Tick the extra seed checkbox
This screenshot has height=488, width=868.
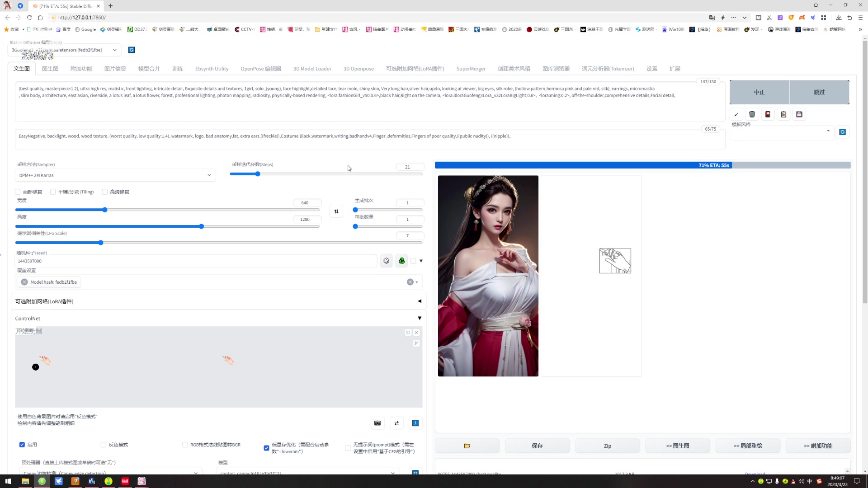pyautogui.click(x=413, y=261)
